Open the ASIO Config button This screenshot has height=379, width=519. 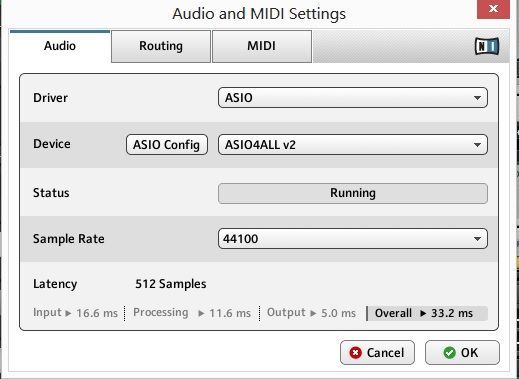(167, 145)
